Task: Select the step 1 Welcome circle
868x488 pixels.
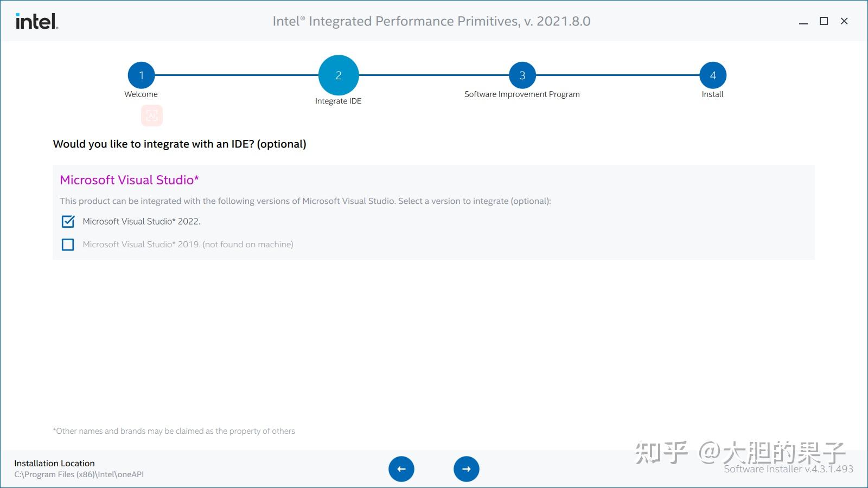Action: pos(141,75)
